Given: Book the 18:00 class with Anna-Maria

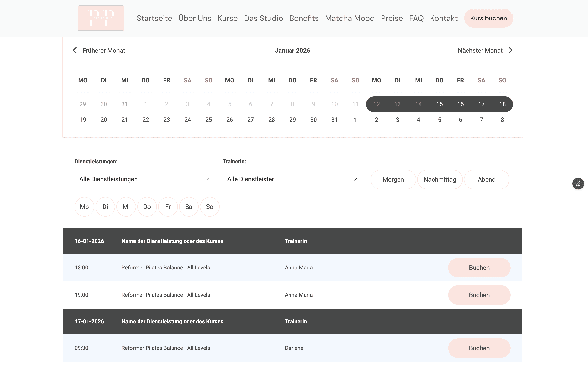Looking at the screenshot, I should (479, 268).
